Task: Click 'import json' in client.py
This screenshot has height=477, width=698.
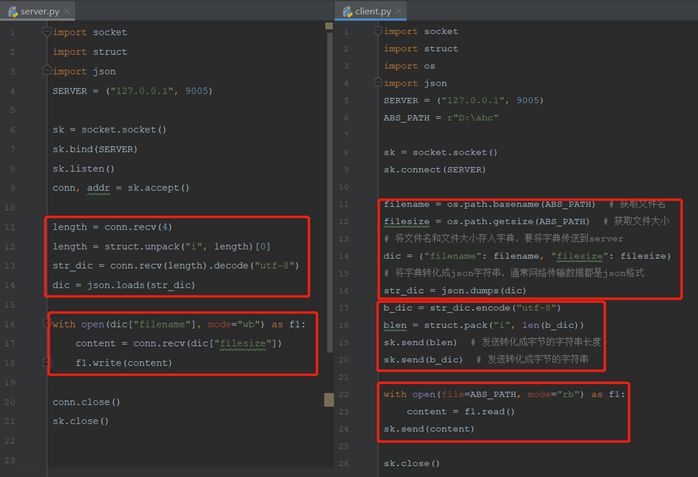Action: point(415,83)
